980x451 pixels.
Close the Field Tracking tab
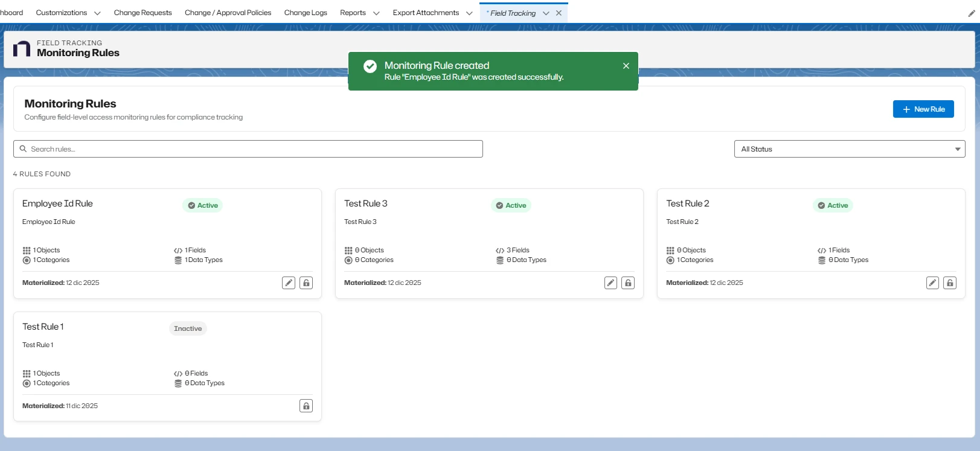(x=559, y=13)
